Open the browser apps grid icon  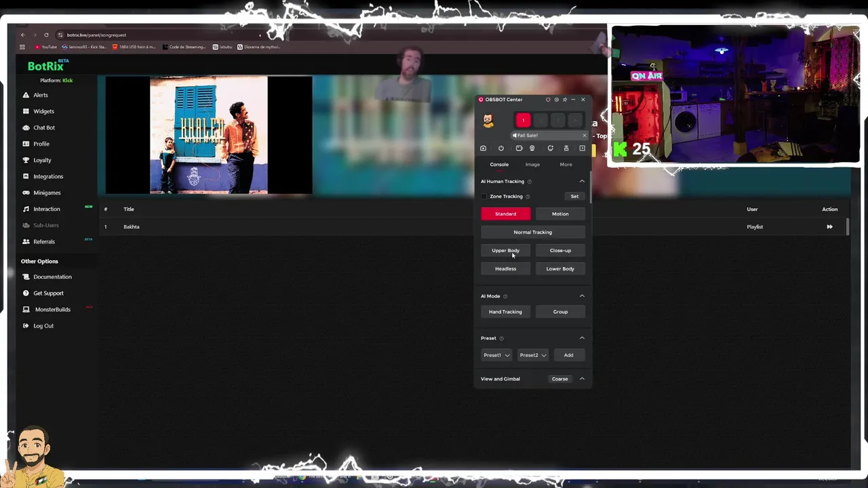pyautogui.click(x=22, y=47)
